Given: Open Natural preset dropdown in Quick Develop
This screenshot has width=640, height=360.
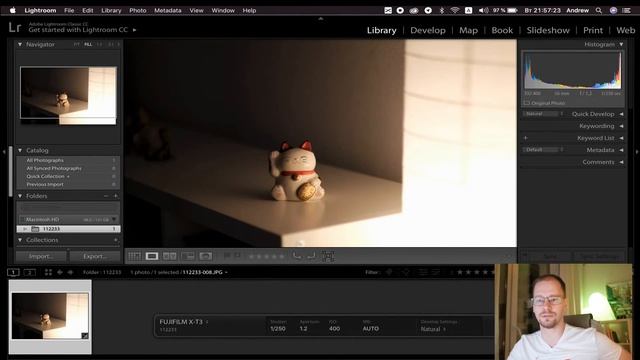Looking at the screenshot, I should tap(543, 114).
